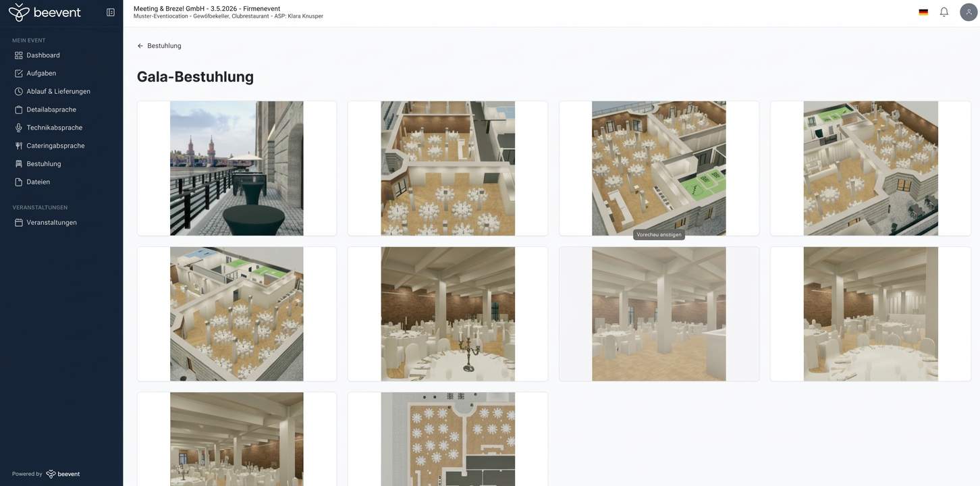980x486 pixels.
Task: Open Veranstaltungen in the sidebar
Action: point(51,222)
